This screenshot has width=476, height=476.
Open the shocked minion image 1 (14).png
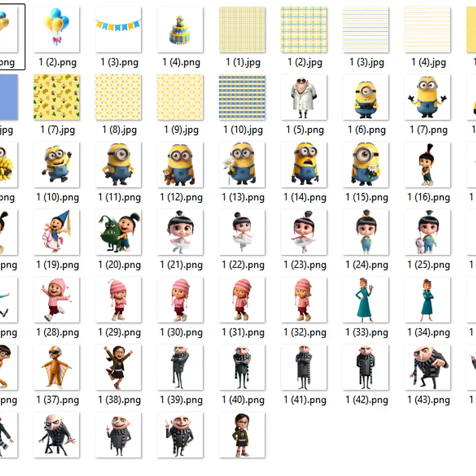[x=303, y=165]
